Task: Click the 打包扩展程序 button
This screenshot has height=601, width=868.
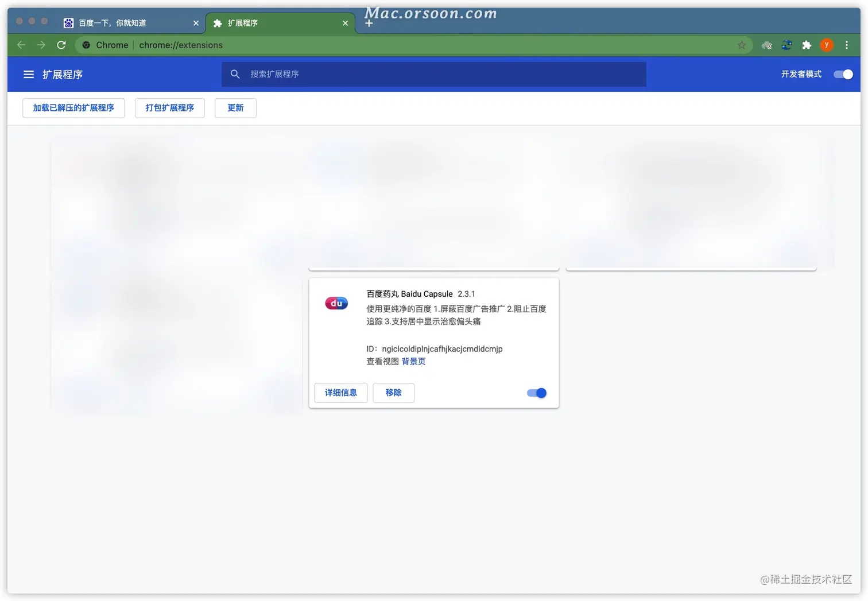Action: pos(170,108)
